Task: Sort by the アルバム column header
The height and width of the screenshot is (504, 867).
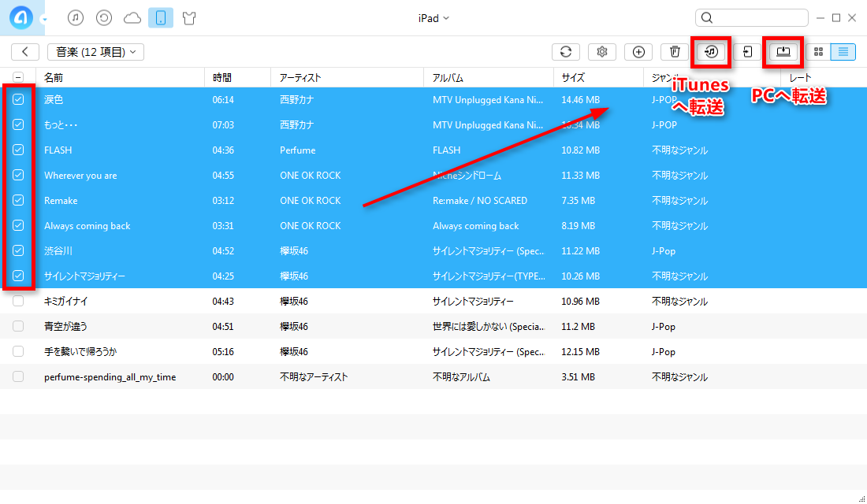Action: coord(489,77)
